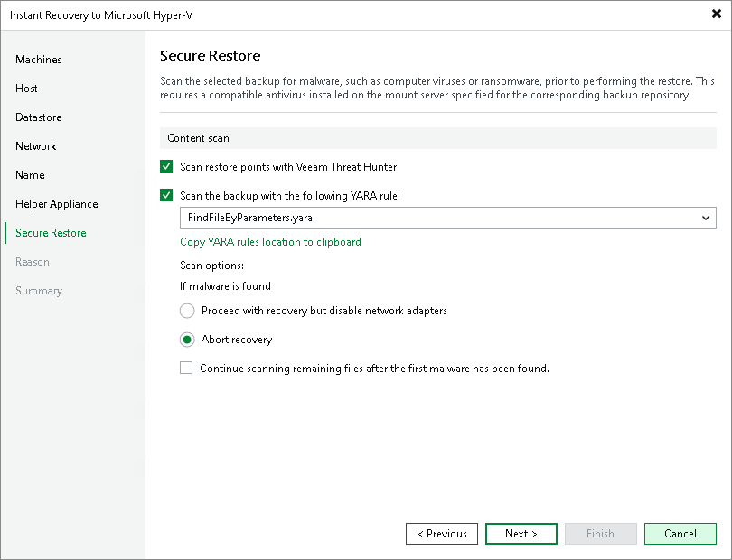Disable the YARA rule scanning checkbox
The width and height of the screenshot is (732, 560).
(167, 195)
